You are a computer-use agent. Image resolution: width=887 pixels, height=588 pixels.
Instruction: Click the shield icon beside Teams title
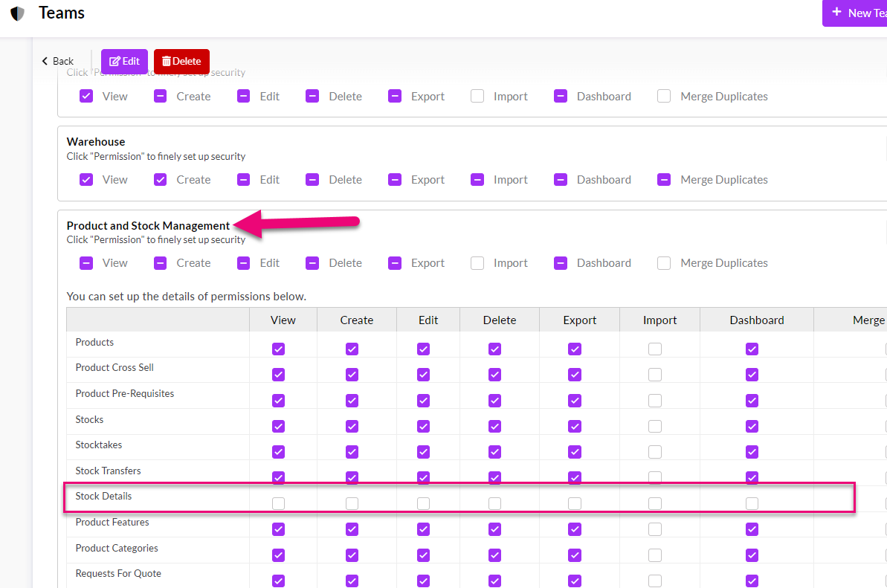18,13
